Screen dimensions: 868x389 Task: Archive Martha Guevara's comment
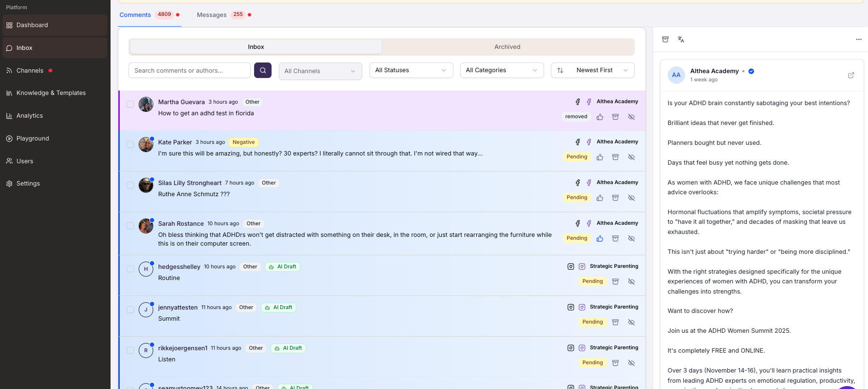tap(615, 117)
